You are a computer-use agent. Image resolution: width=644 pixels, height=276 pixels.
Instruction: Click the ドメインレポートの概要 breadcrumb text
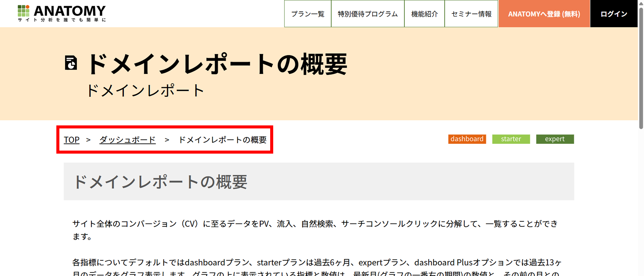(223, 140)
